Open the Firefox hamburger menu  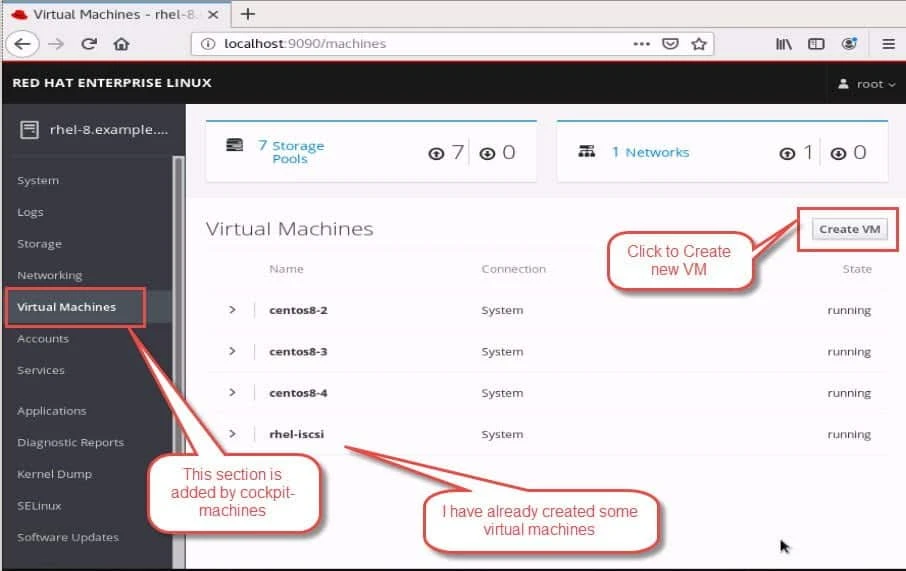(889, 44)
